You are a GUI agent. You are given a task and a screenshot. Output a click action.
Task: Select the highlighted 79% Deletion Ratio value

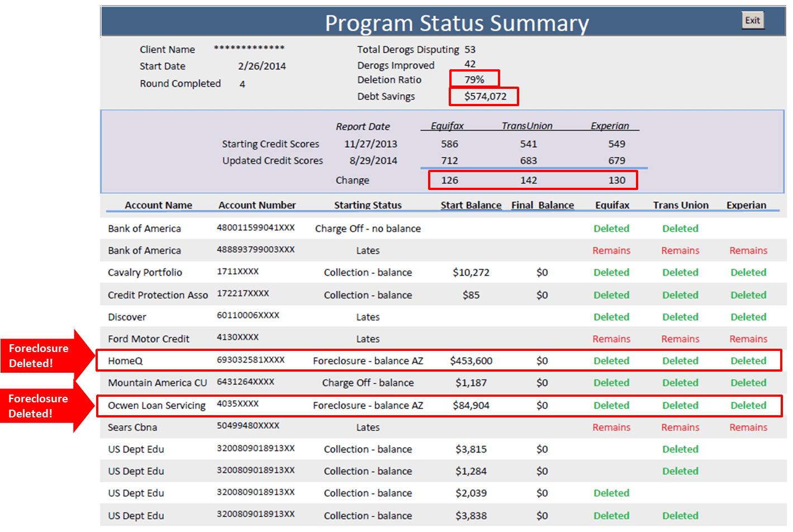click(474, 79)
